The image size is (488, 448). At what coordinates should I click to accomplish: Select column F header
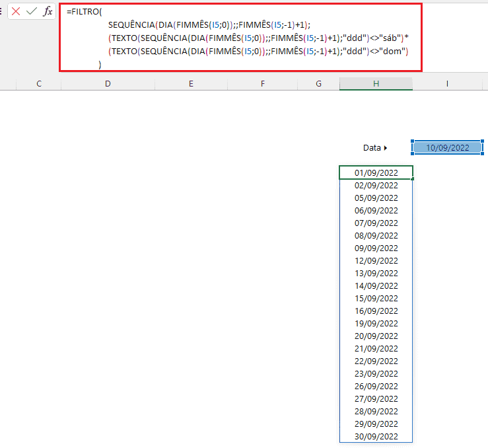click(x=262, y=84)
